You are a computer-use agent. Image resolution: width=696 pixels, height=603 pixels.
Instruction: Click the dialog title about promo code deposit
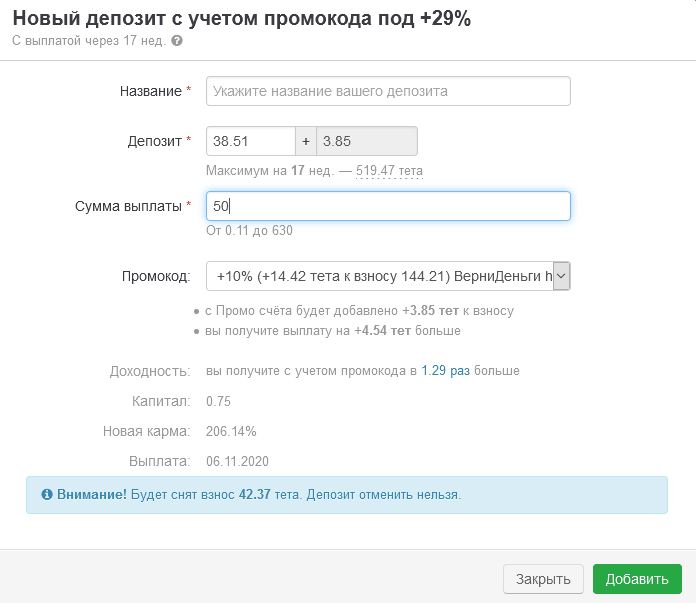click(x=242, y=18)
